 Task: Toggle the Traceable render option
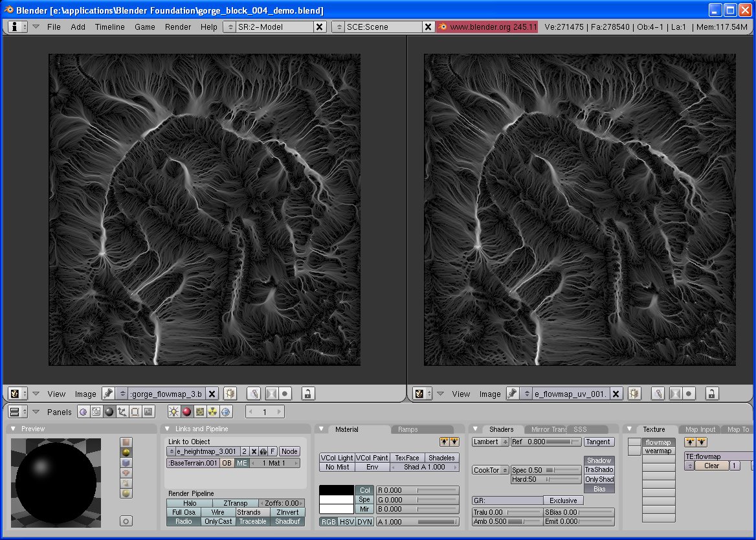tap(252, 521)
